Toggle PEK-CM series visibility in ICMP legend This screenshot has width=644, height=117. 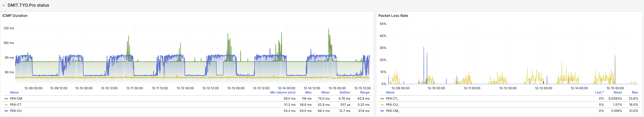point(16,99)
